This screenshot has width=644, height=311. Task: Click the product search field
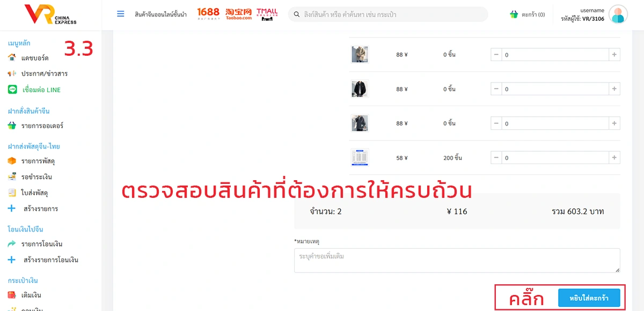coord(388,14)
